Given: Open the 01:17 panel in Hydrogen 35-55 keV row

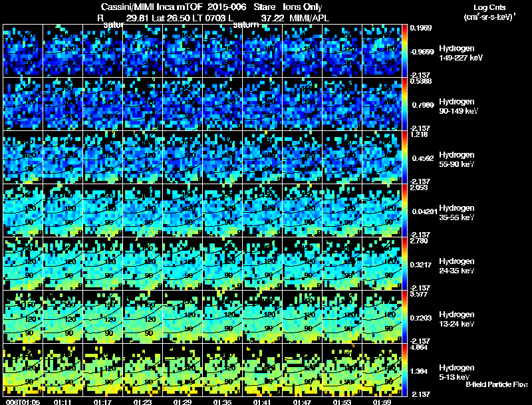Looking at the screenshot, I should tap(102, 210).
